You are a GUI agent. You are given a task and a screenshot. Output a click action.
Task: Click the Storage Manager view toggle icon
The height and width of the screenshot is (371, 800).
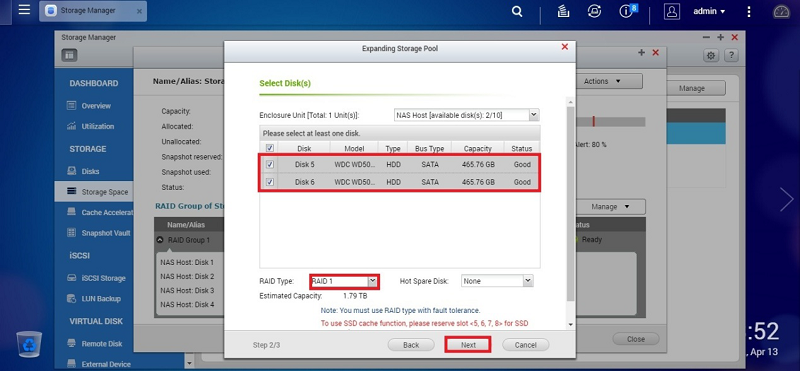coord(69,55)
